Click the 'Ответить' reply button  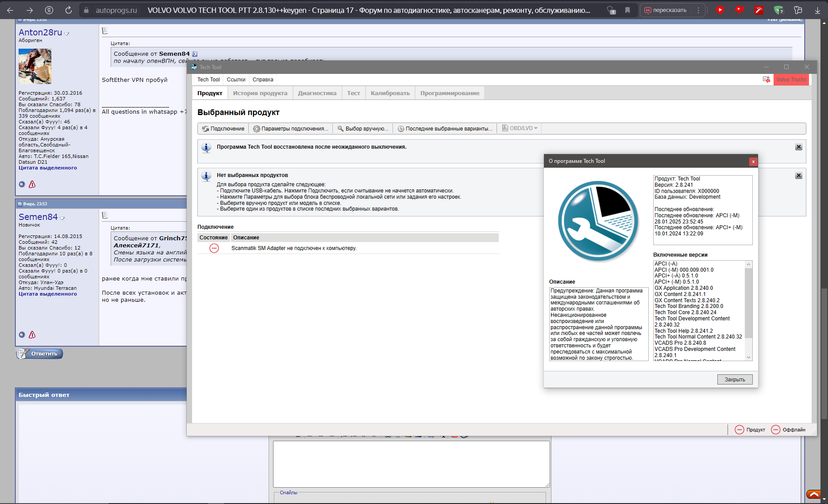click(40, 354)
